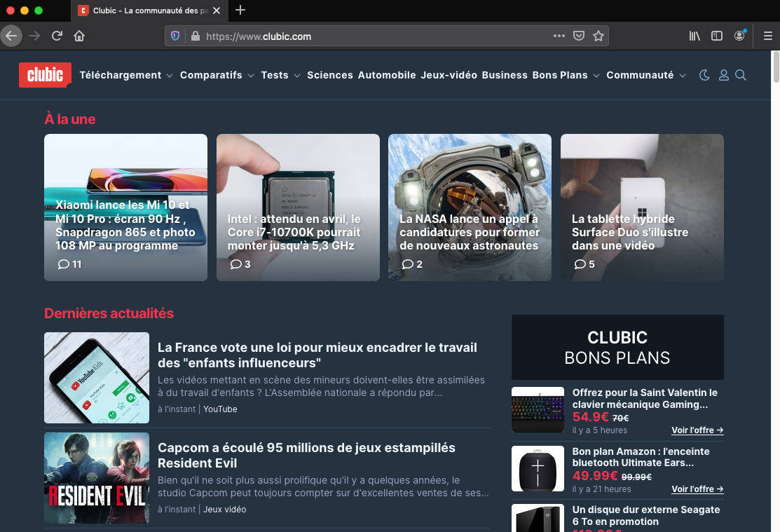Viewport: 780px width, 532px height.
Task: Open the Firefox hamburger menu
Action: tap(768, 36)
